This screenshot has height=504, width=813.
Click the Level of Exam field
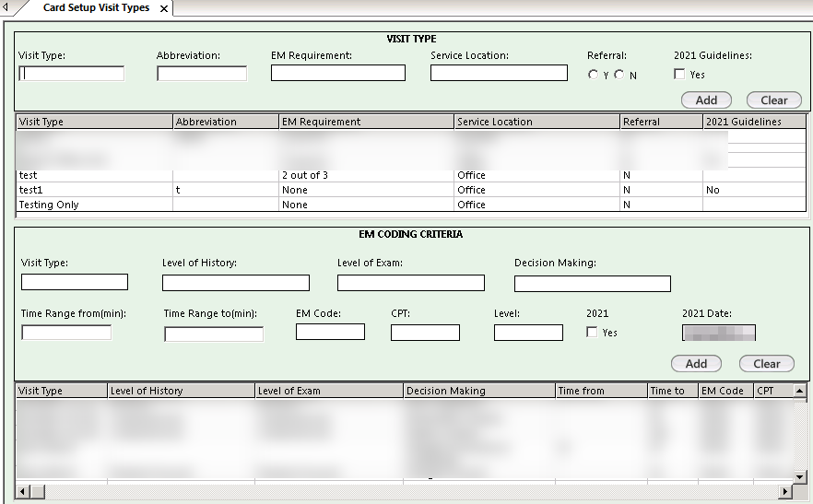point(411,283)
